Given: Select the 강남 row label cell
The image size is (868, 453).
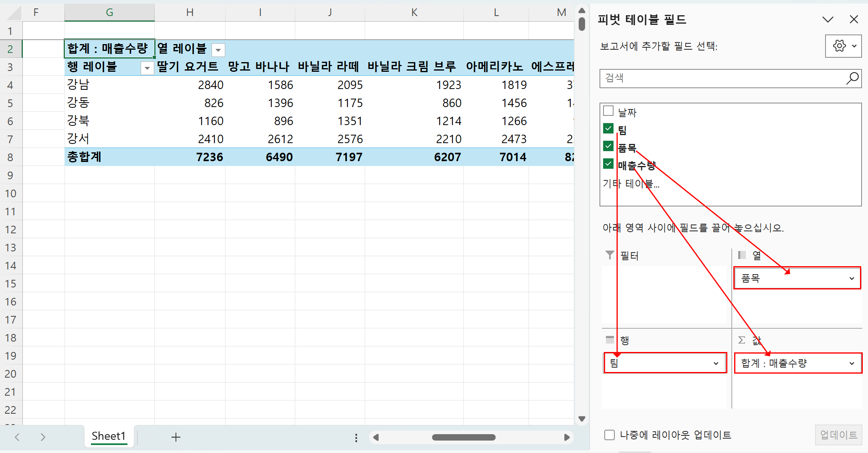Looking at the screenshot, I should (x=109, y=85).
